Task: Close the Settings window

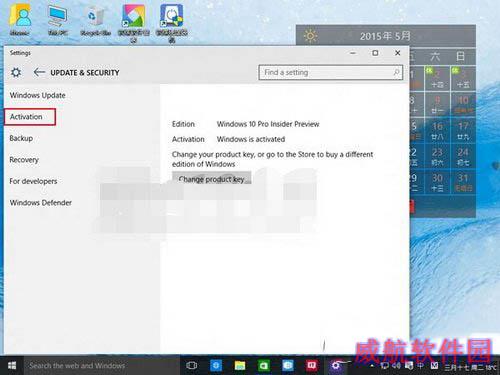Action: coord(397,53)
